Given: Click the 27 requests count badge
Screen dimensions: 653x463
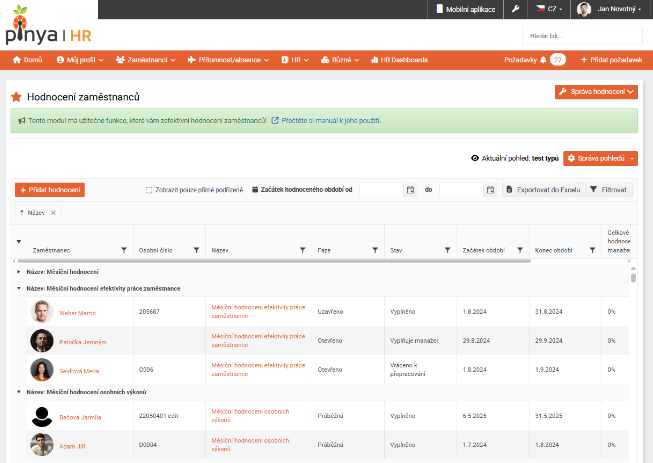Looking at the screenshot, I should click(x=558, y=60).
